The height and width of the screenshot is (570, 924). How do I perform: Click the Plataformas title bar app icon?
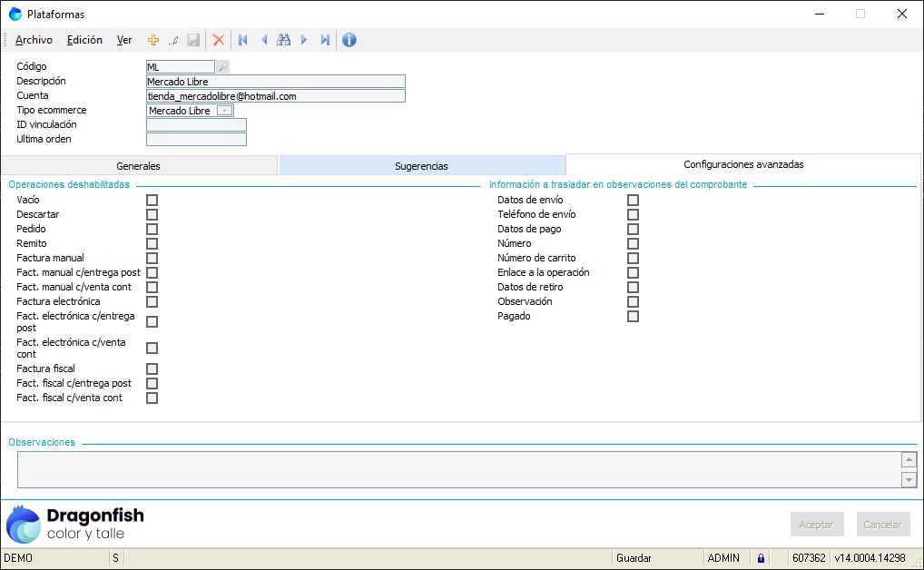coord(15,14)
